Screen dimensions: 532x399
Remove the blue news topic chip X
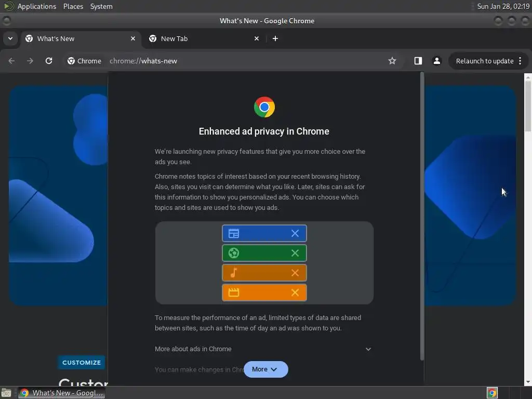pyautogui.click(x=295, y=233)
